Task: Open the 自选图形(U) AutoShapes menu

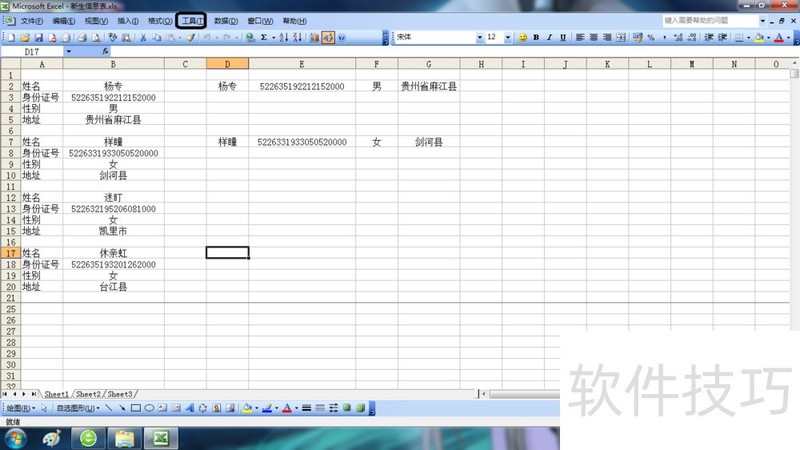Action: (78, 408)
